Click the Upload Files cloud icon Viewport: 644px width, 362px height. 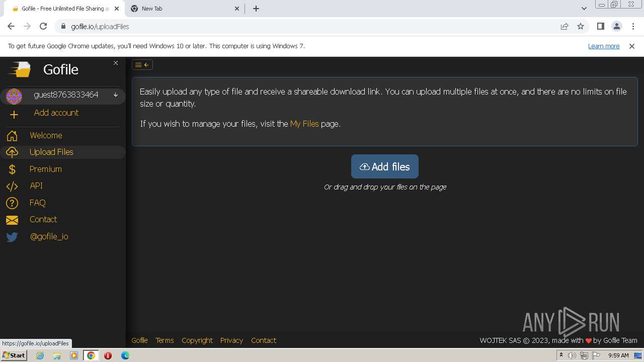point(12,152)
